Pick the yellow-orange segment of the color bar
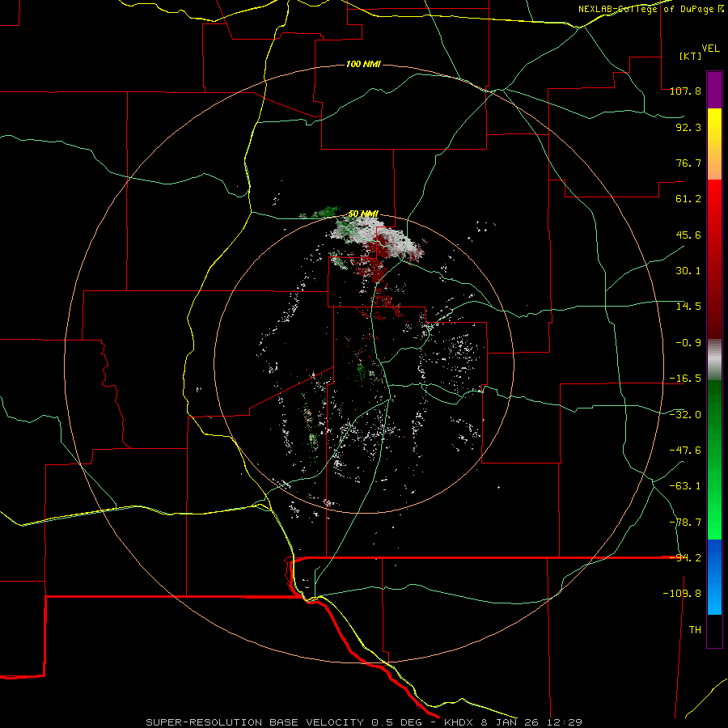The width and height of the screenshot is (728, 728). click(714, 144)
